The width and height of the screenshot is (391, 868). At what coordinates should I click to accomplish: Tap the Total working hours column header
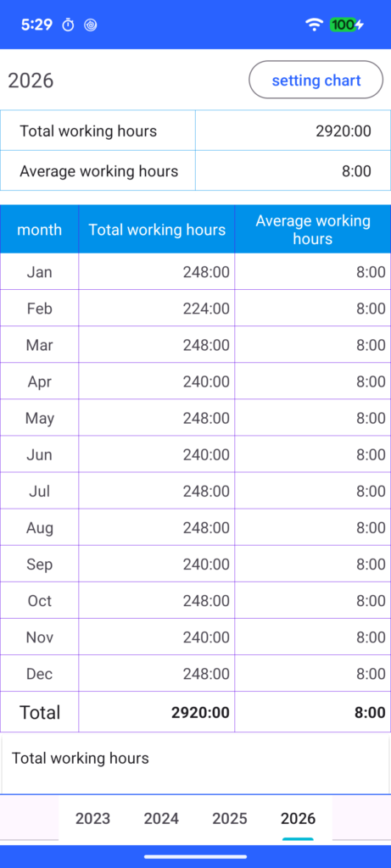click(157, 230)
